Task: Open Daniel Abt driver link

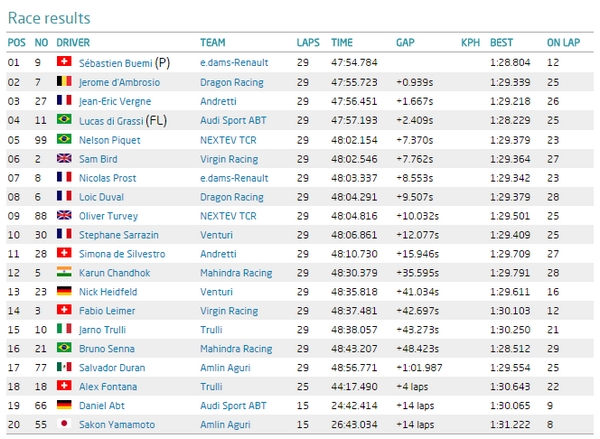Action: pos(102,406)
